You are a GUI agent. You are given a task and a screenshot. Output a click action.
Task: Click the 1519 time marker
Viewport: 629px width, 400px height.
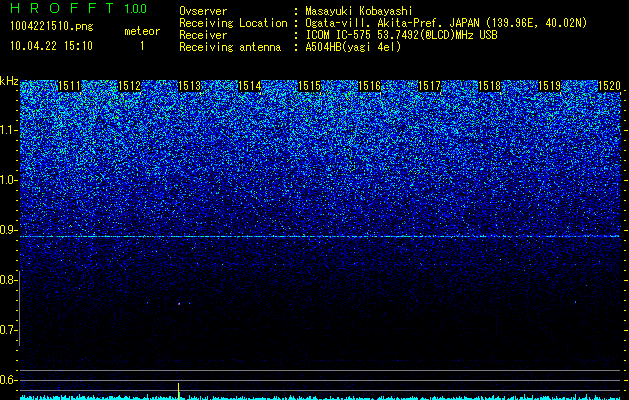(x=549, y=86)
